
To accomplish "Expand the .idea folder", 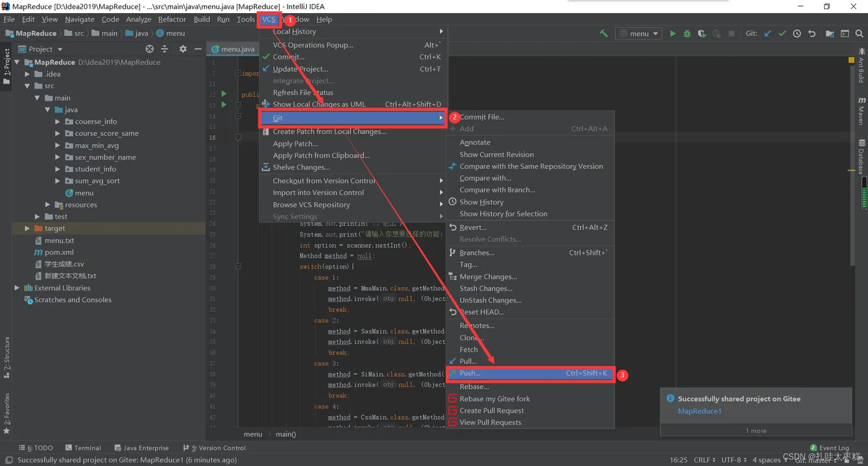I will click(27, 74).
